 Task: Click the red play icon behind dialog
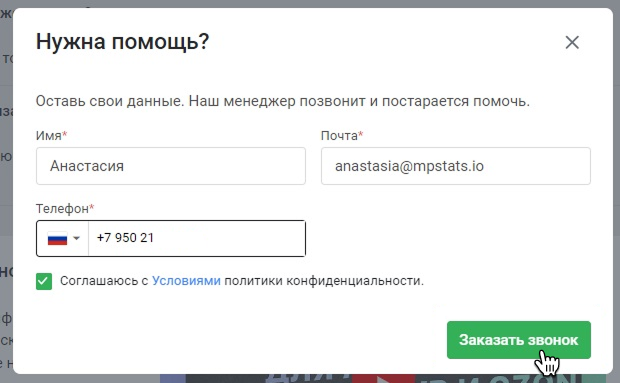(x=384, y=379)
